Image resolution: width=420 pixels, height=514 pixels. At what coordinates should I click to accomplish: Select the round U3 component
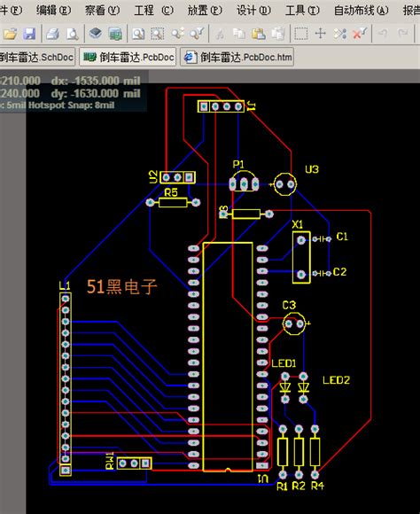tap(285, 184)
